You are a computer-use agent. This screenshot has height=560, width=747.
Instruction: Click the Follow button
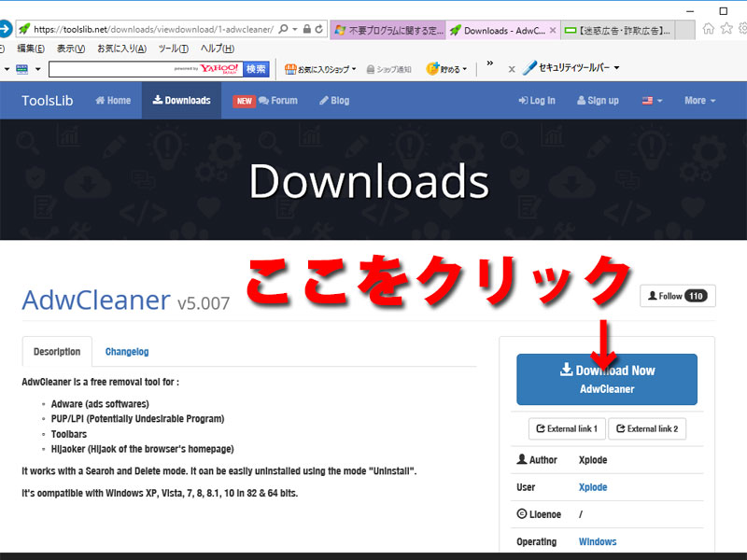[677, 296]
